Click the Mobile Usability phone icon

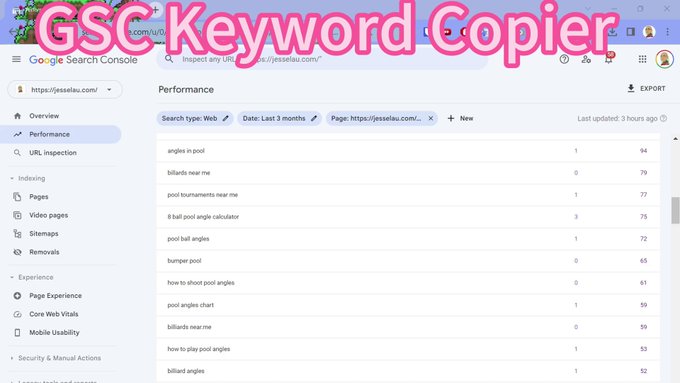point(17,333)
